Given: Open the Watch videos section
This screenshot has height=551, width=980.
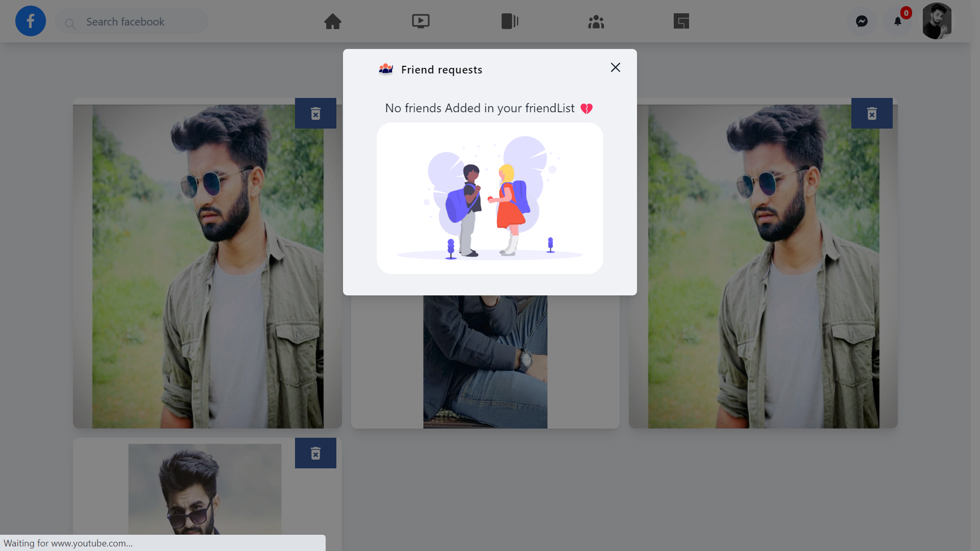Looking at the screenshot, I should click(x=421, y=21).
